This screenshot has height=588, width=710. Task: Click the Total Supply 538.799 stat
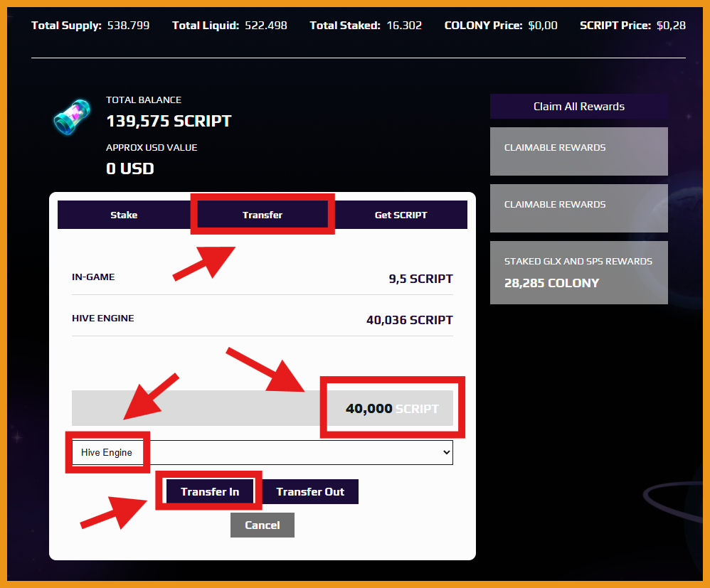pyautogui.click(x=90, y=26)
